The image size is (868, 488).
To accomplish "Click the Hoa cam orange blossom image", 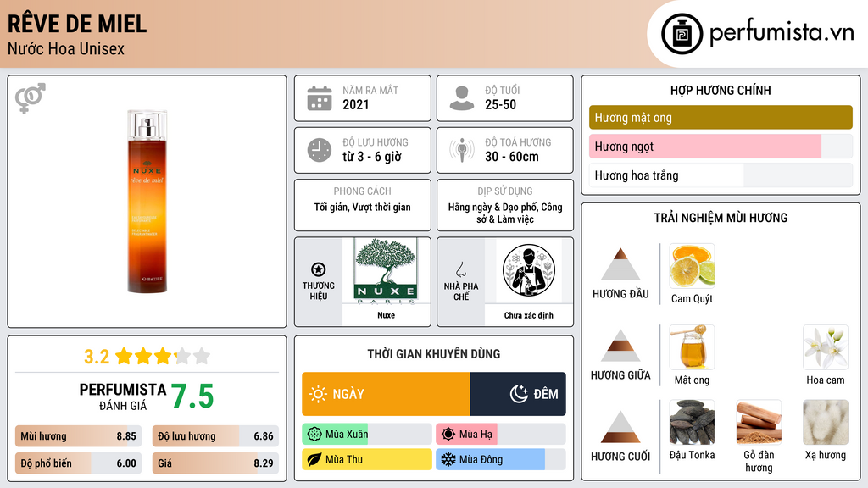I will point(826,347).
